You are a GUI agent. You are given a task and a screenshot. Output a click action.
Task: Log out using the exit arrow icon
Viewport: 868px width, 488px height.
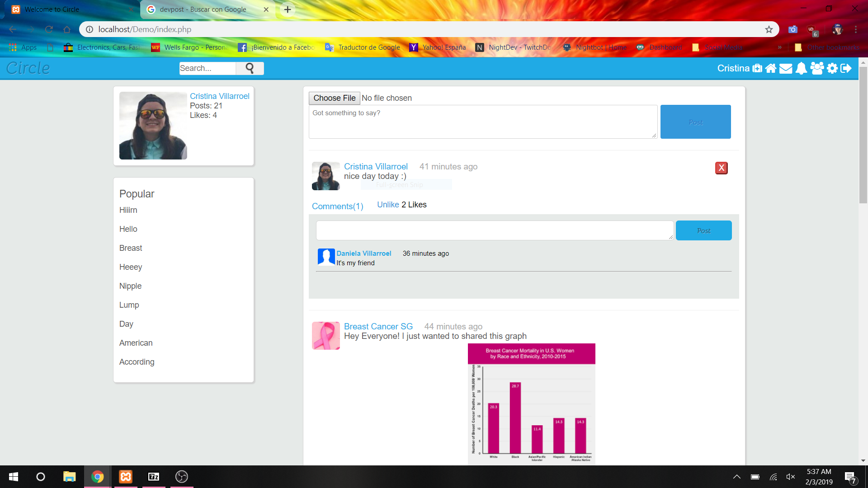tap(846, 68)
